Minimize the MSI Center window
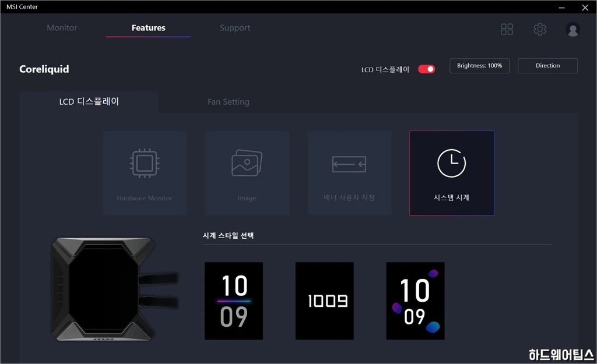Screen dimensions: 597x364 tap(561, 7)
